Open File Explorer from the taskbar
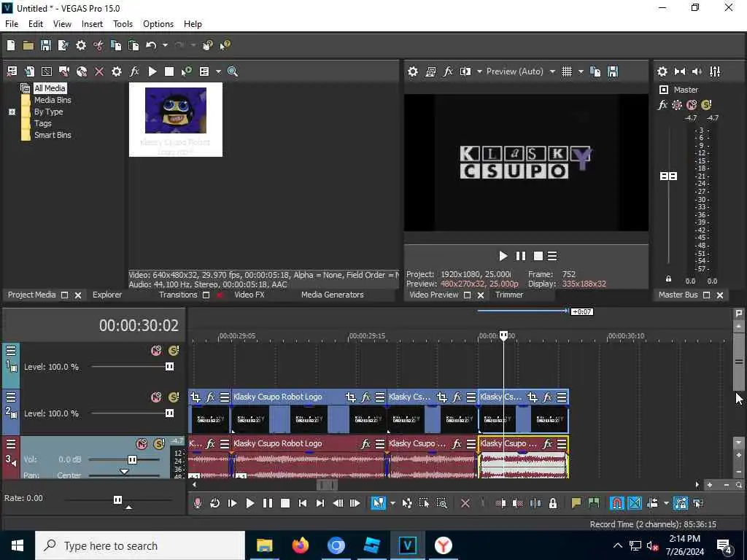The height and width of the screenshot is (560, 747). click(x=264, y=545)
